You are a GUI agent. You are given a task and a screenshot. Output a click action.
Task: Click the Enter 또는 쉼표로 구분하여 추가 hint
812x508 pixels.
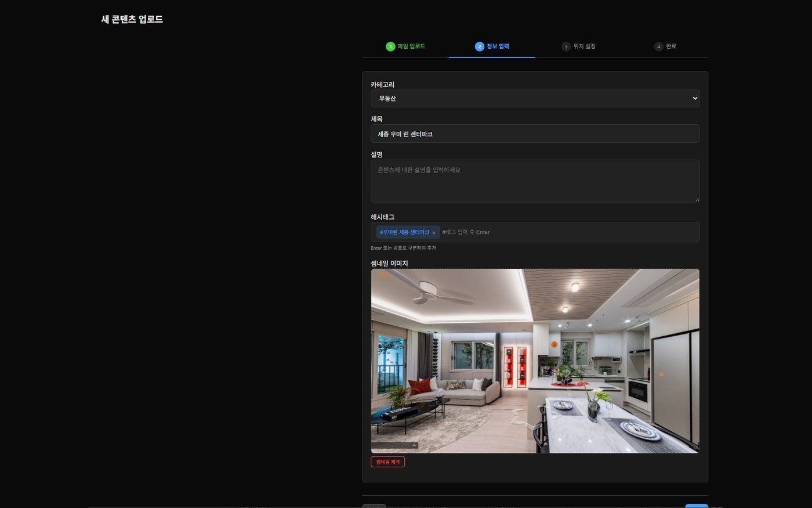403,248
